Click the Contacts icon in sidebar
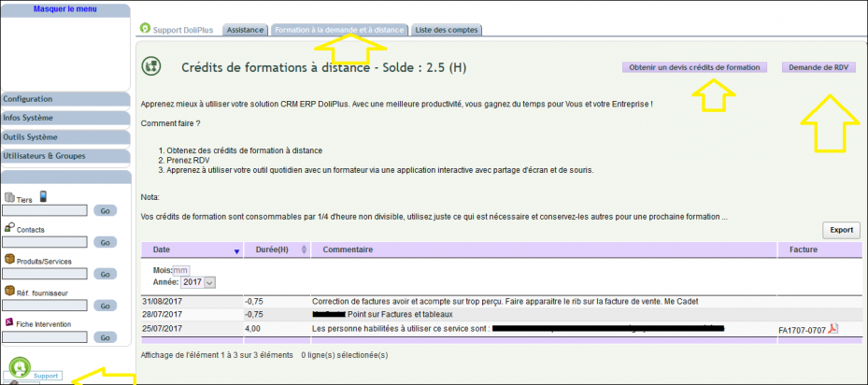 pyautogui.click(x=9, y=227)
